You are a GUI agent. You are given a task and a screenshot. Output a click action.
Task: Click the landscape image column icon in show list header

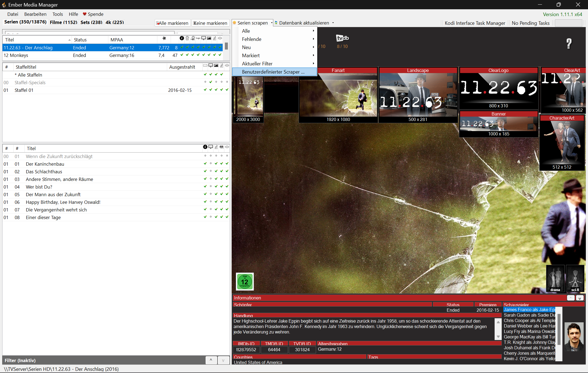[x=209, y=38]
